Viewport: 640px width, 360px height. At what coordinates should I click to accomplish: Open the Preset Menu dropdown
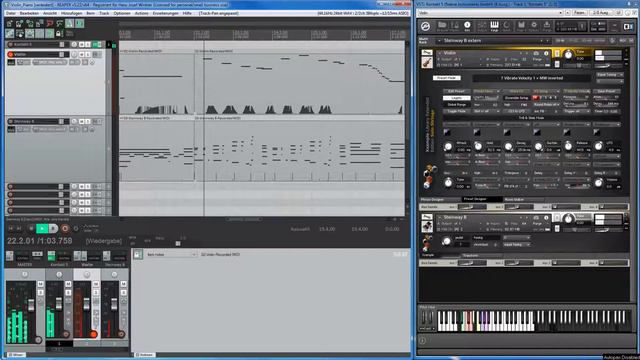point(486,91)
